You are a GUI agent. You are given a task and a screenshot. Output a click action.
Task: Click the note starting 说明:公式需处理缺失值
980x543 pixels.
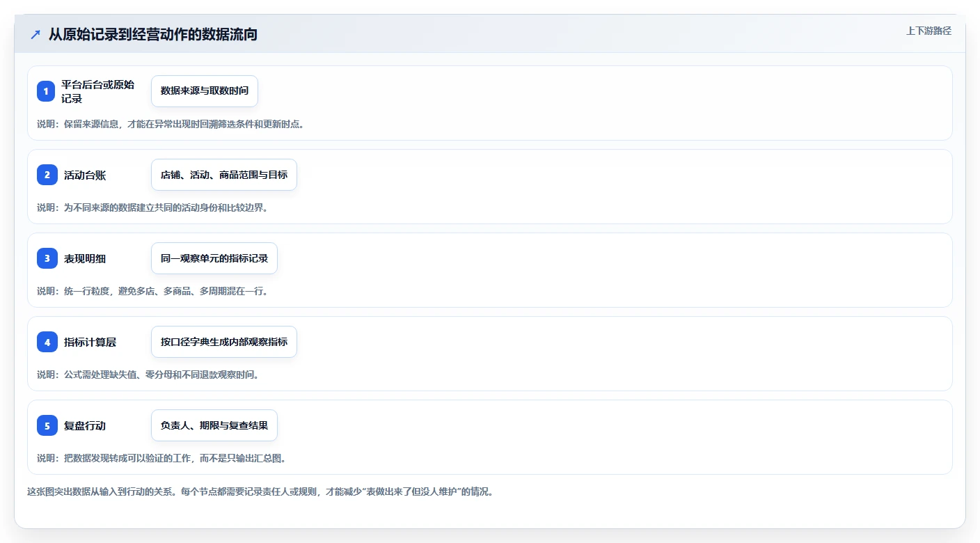[x=148, y=375]
